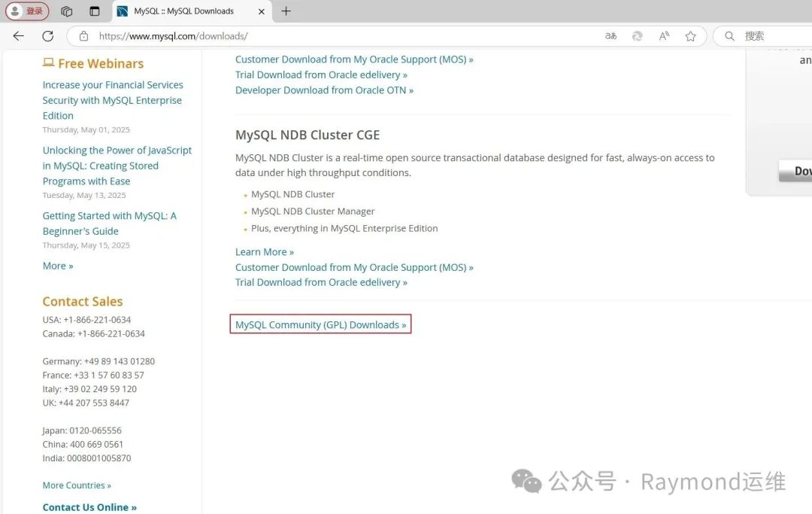Click MySQL NDB Cluster Manager bullet text
The width and height of the screenshot is (812, 514).
click(x=313, y=211)
